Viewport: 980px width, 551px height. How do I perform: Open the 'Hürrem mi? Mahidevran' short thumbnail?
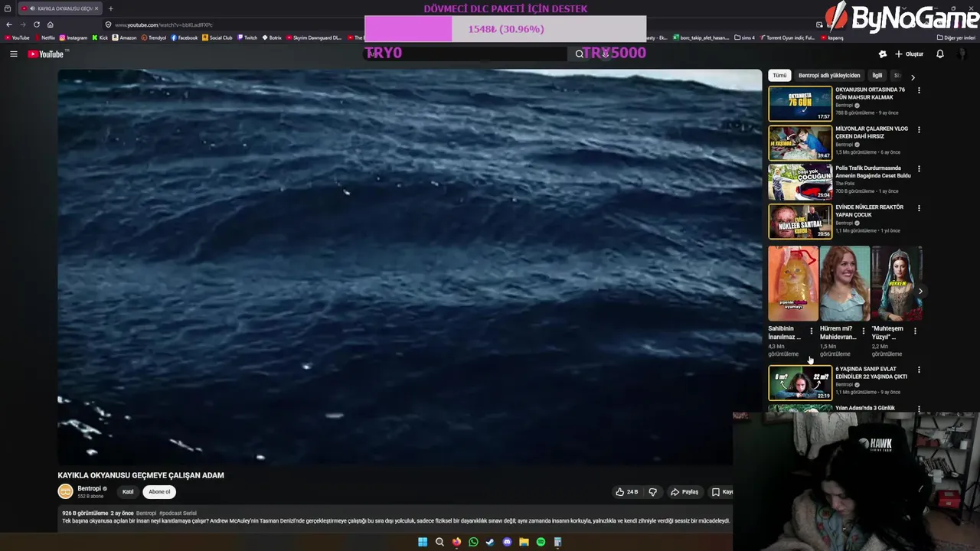(x=844, y=283)
